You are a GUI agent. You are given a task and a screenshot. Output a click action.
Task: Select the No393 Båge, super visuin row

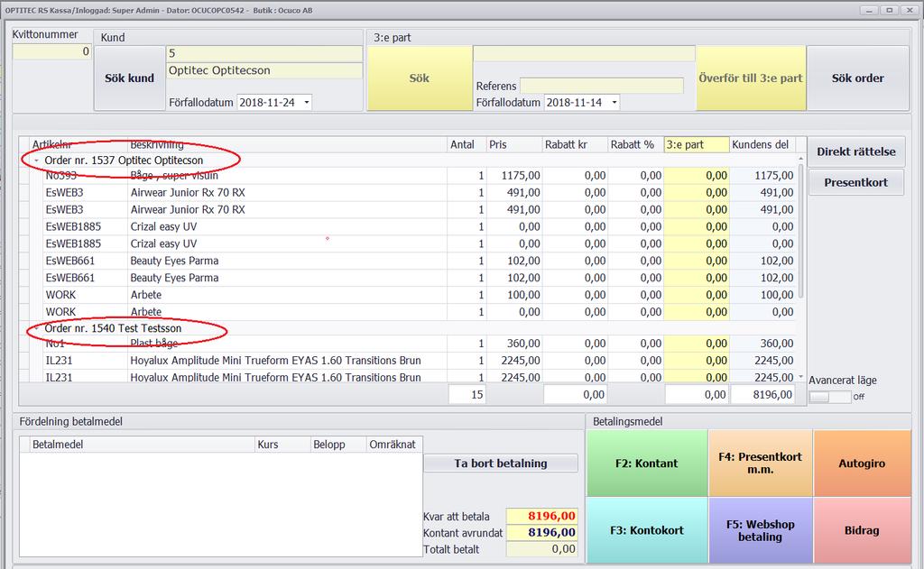pos(412,176)
